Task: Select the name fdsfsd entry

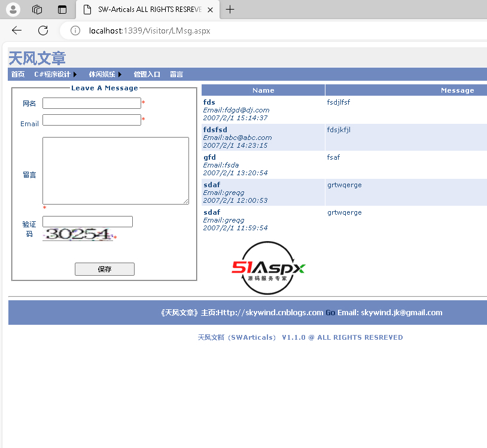Action: tap(215, 129)
